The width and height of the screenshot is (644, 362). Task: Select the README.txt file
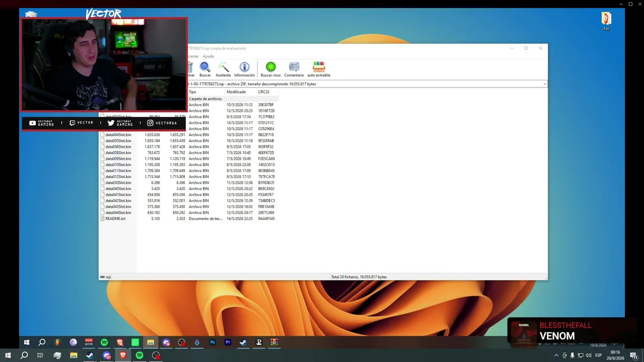click(115, 219)
